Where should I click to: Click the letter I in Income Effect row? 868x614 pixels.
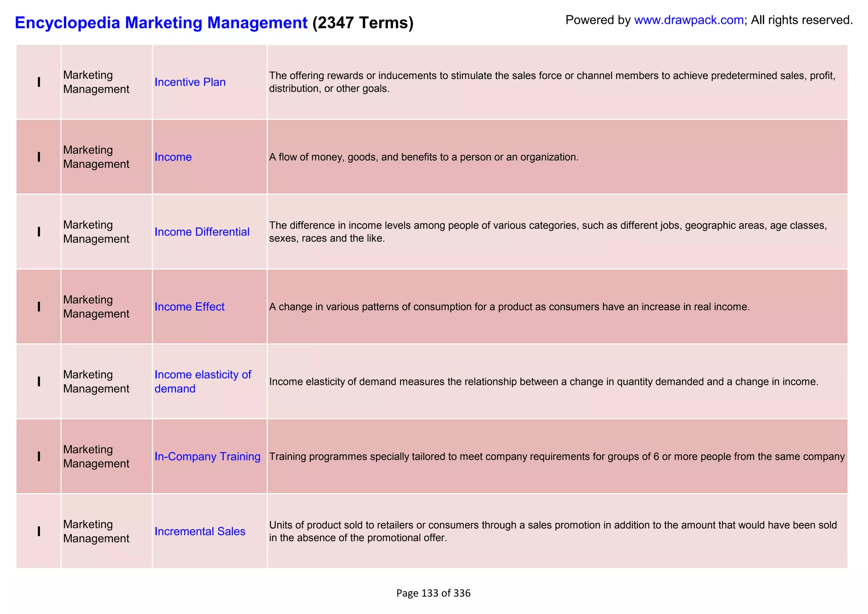pyautogui.click(x=39, y=307)
